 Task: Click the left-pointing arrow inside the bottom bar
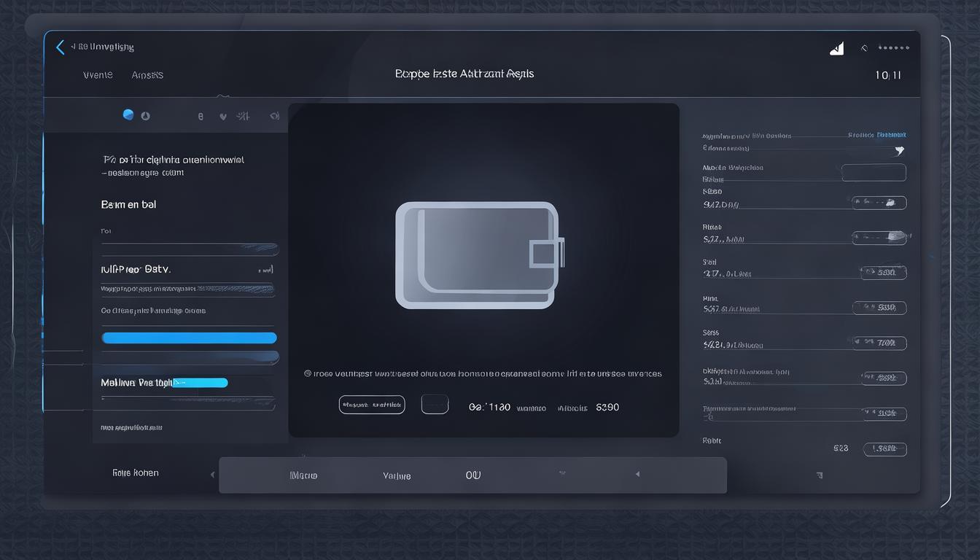pos(637,474)
